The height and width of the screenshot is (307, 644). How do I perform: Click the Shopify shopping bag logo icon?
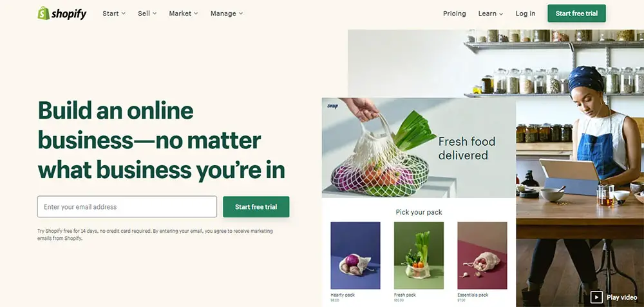(x=44, y=13)
